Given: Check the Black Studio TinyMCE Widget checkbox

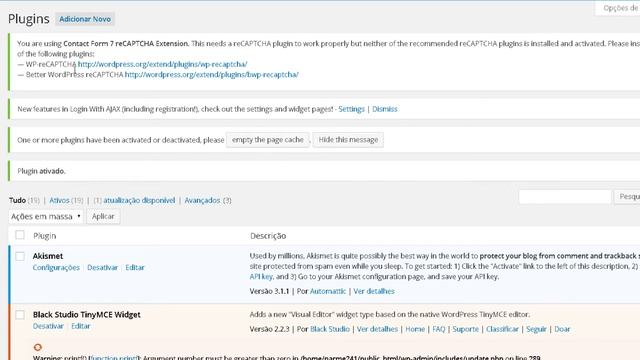Looking at the screenshot, I should tap(20, 315).
